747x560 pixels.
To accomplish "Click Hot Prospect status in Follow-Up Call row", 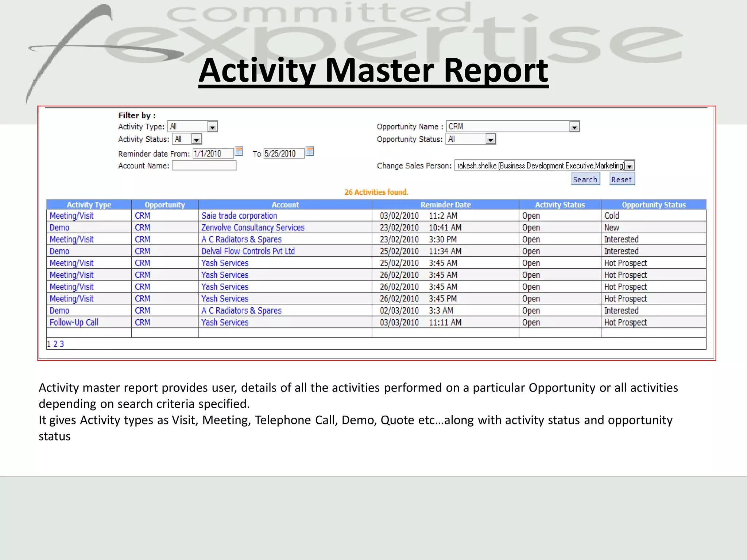I will pyautogui.click(x=626, y=322).
